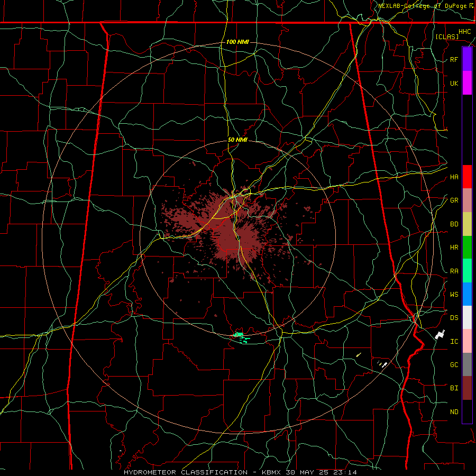Click the white dry snow echo at right edge
The width and height of the screenshot is (476, 476).
click(440, 335)
